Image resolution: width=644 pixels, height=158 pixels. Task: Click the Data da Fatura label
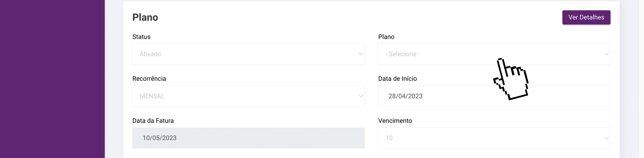pos(153,121)
